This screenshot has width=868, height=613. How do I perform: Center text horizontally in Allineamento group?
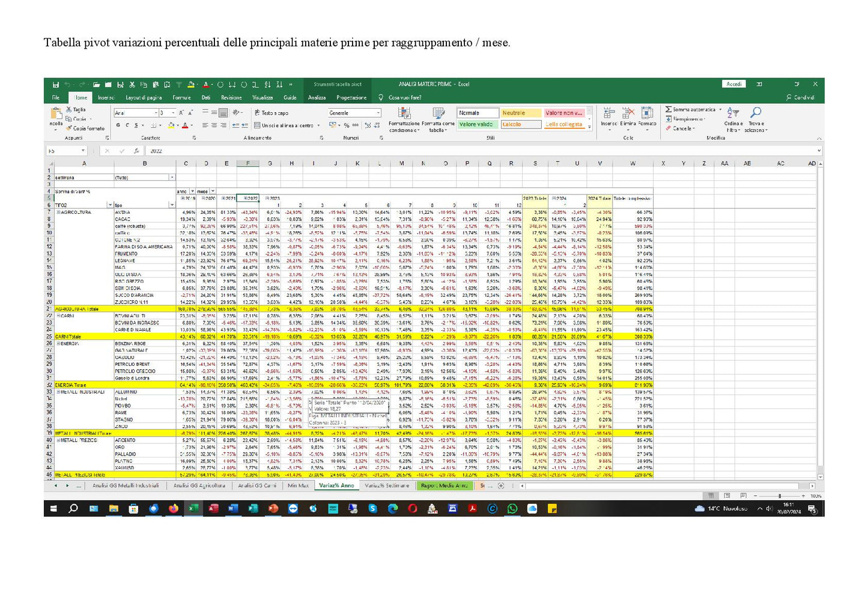coord(214,125)
